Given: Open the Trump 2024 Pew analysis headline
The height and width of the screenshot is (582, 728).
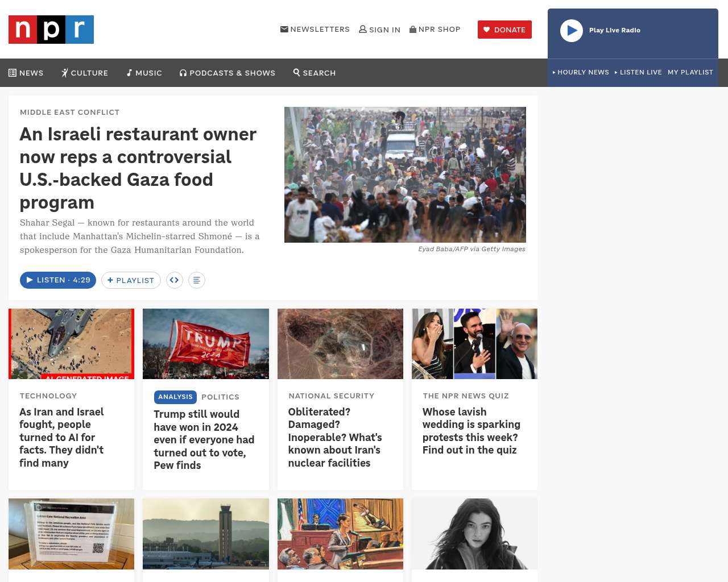Looking at the screenshot, I should (x=204, y=440).
